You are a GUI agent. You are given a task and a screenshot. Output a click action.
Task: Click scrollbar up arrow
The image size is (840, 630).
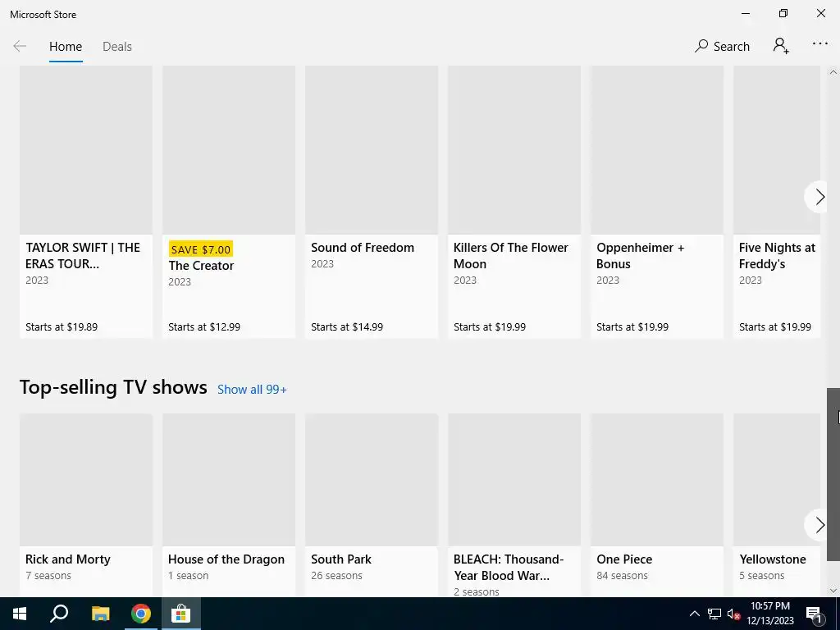pyautogui.click(x=833, y=72)
